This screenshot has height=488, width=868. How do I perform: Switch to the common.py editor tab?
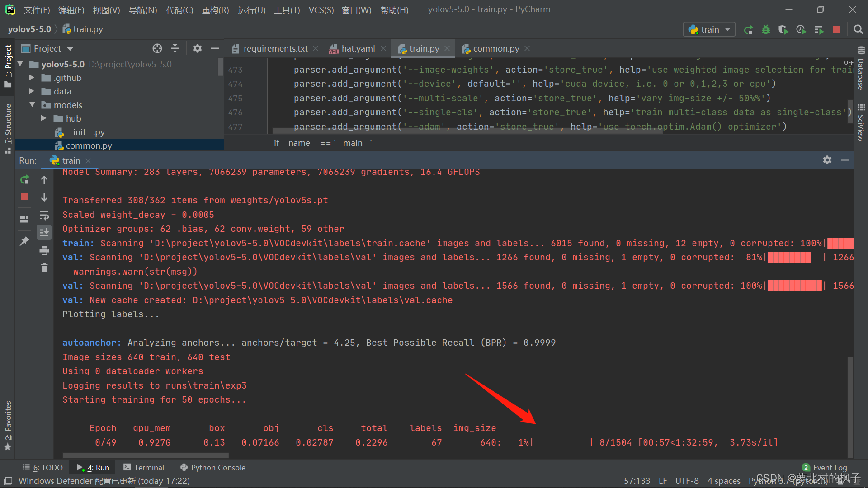tap(495, 48)
